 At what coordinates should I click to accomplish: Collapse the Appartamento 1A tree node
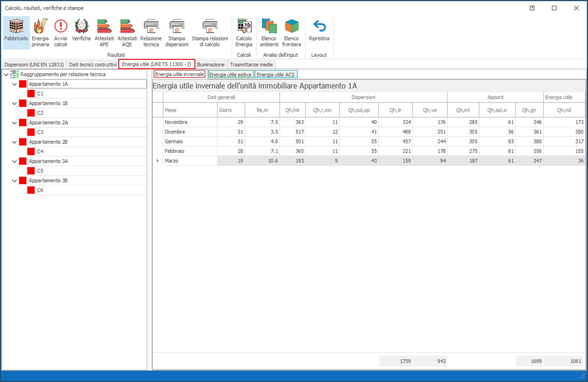point(15,84)
